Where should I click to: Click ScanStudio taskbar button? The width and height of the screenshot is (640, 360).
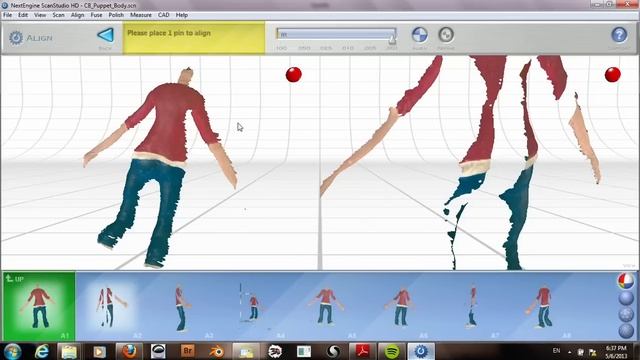421,351
